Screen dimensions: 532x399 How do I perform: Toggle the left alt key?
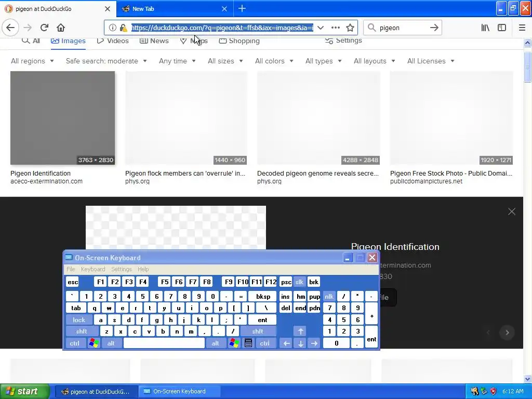[111, 343]
